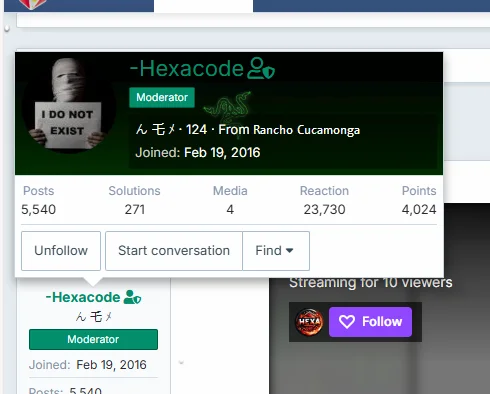
Task: Click the Moderator badge in popup
Action: (162, 97)
